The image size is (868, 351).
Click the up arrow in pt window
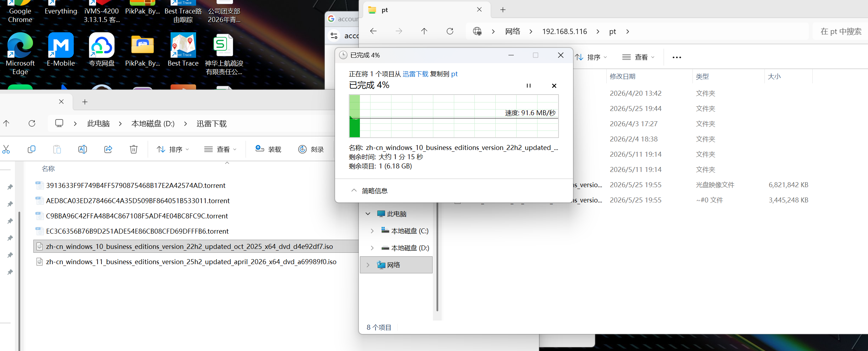click(424, 31)
